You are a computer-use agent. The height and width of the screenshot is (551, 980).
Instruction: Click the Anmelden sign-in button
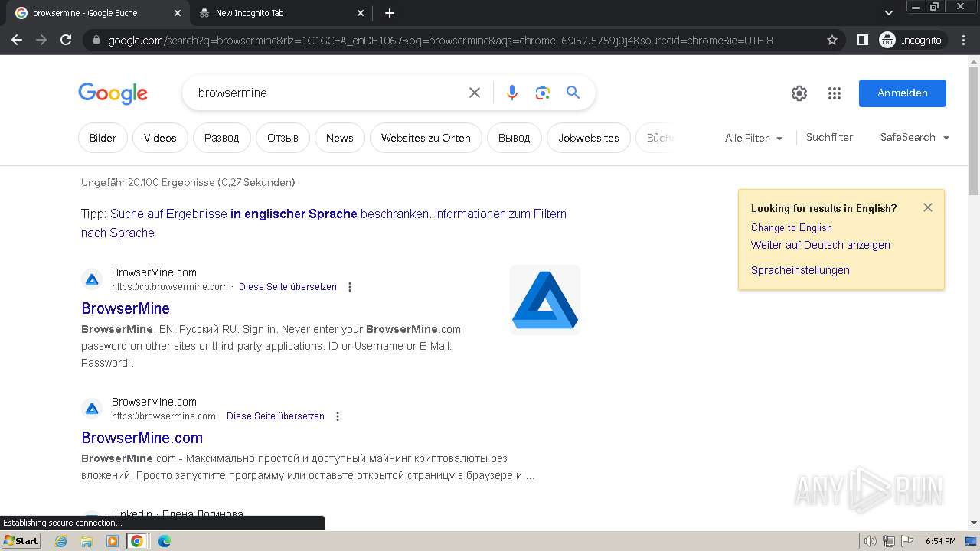(x=903, y=93)
